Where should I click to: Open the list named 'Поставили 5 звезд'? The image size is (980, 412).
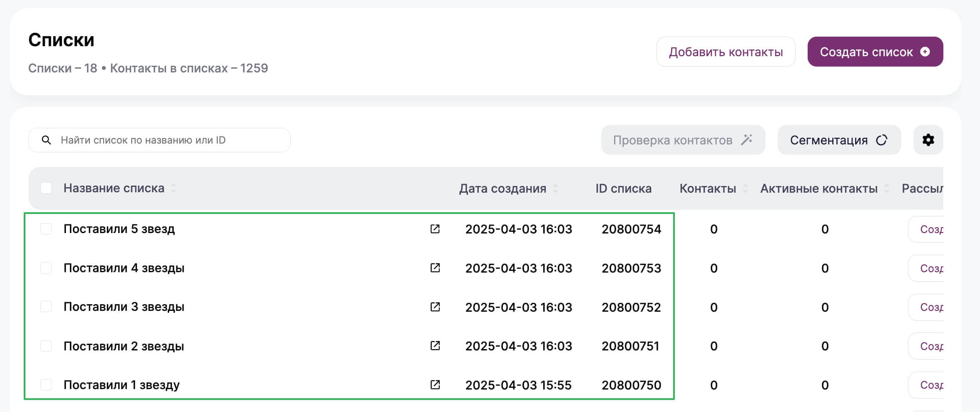[119, 229]
